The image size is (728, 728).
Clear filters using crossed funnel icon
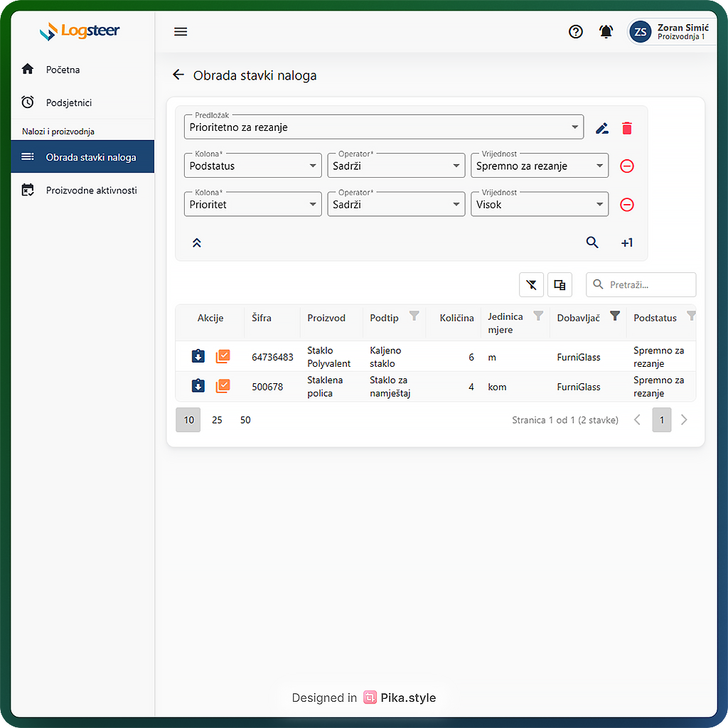[532, 285]
